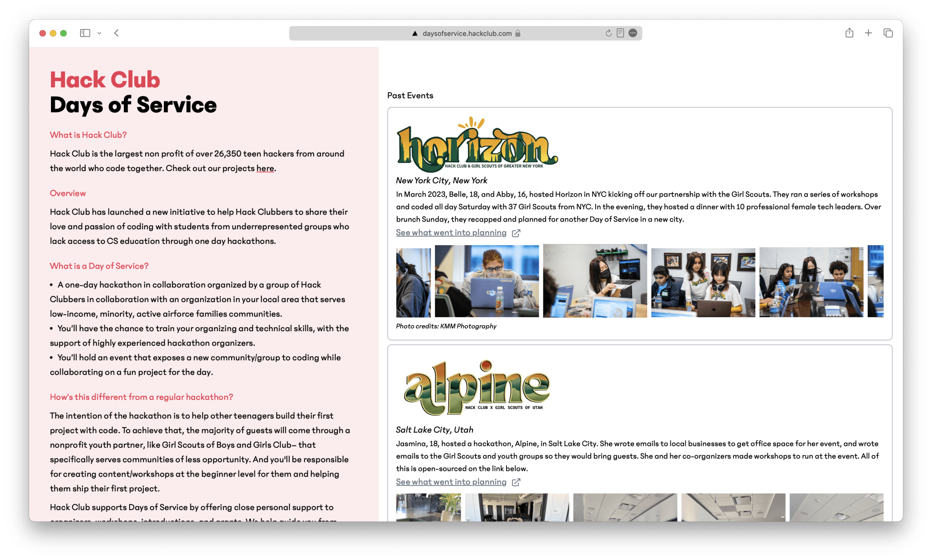Click 'How's this different from a regular hackathon?' heading
Screen dimensions: 932x560
click(x=142, y=397)
